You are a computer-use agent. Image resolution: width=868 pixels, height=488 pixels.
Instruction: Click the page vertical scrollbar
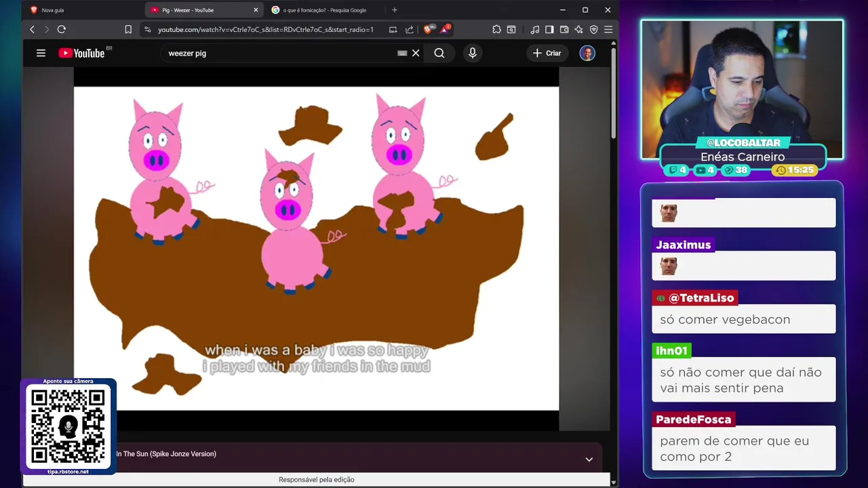point(614,91)
